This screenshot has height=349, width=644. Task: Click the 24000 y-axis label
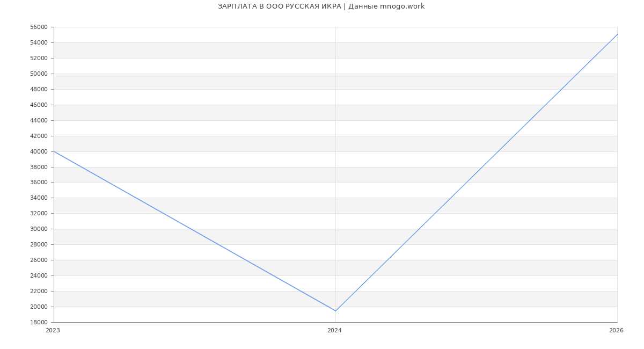39,276
